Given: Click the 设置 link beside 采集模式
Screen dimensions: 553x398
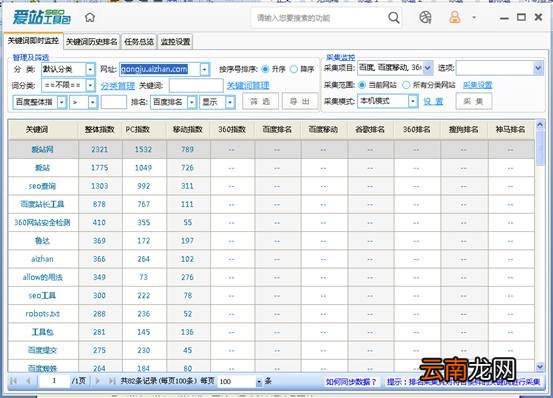Looking at the screenshot, I should pos(433,102).
